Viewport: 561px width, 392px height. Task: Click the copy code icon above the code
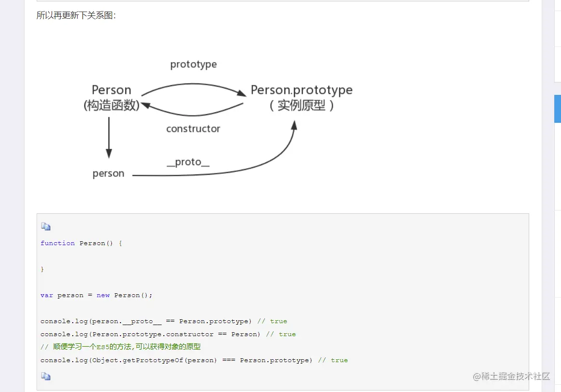pos(46,226)
